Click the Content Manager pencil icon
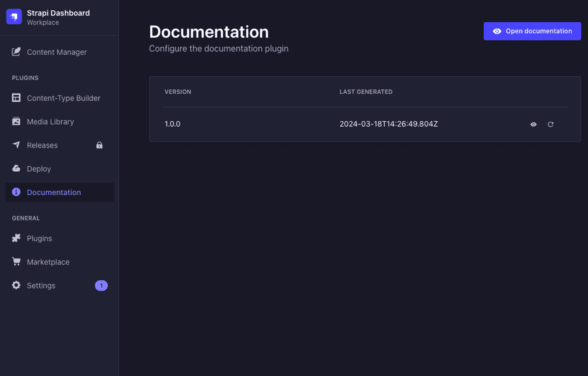The height and width of the screenshot is (376, 588). point(16,52)
